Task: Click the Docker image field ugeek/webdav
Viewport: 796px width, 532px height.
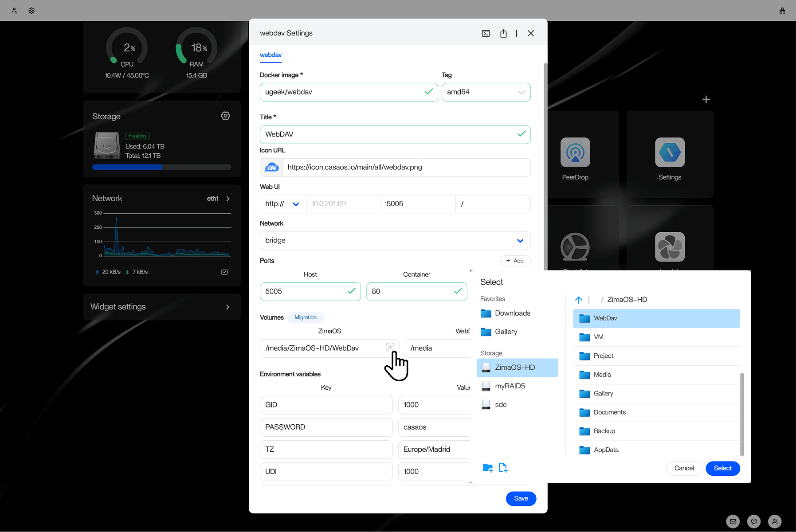Action: [x=349, y=92]
